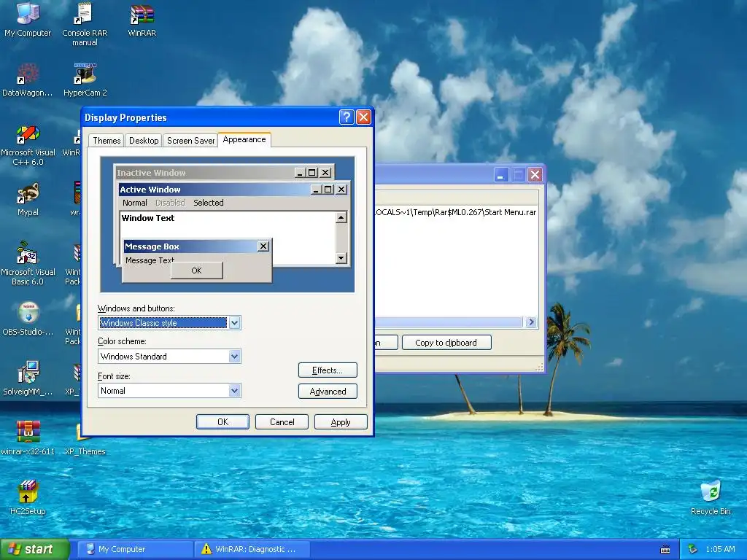Click the Active Window title in preview
Screen dimensions: 747x560
click(x=150, y=190)
